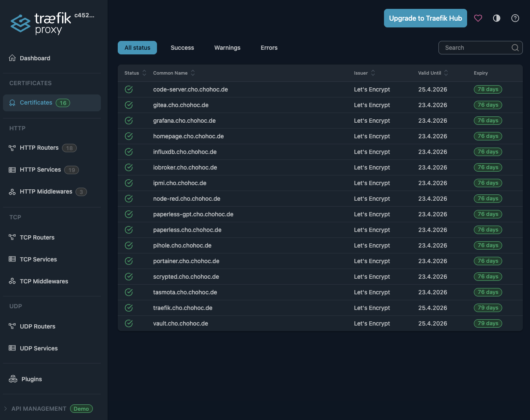Click status checkmark for grafana.cho.chohoc.de
Image resolution: width=530 pixels, height=420 pixels.
point(129,121)
